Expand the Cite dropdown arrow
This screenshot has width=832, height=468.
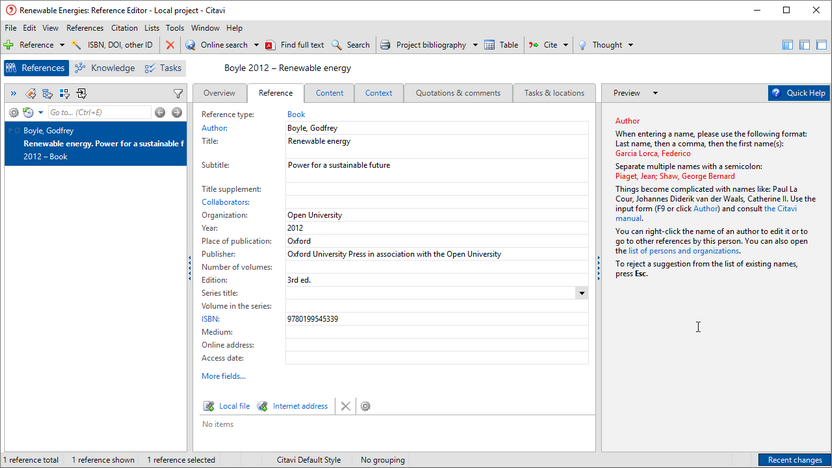[x=566, y=45]
